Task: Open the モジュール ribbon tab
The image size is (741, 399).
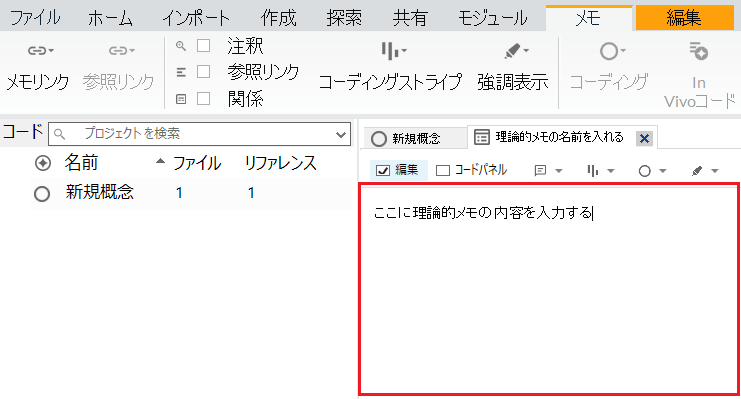Action: click(492, 18)
